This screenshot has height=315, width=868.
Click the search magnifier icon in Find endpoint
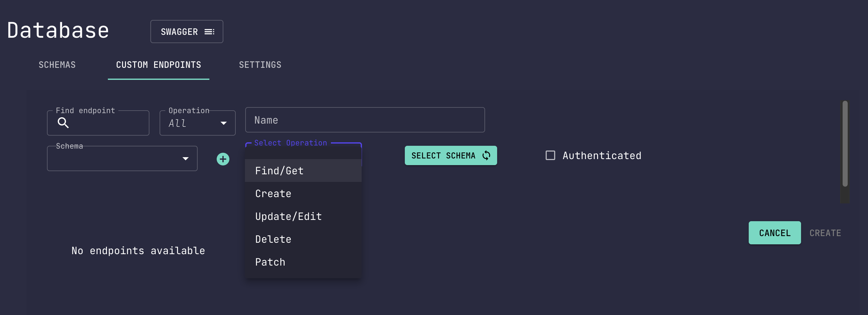tap(63, 123)
